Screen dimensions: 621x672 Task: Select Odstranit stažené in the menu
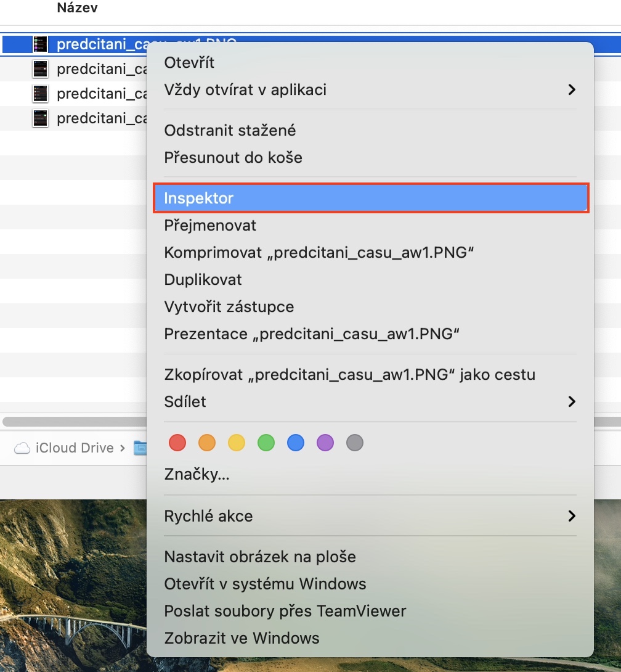(370, 130)
